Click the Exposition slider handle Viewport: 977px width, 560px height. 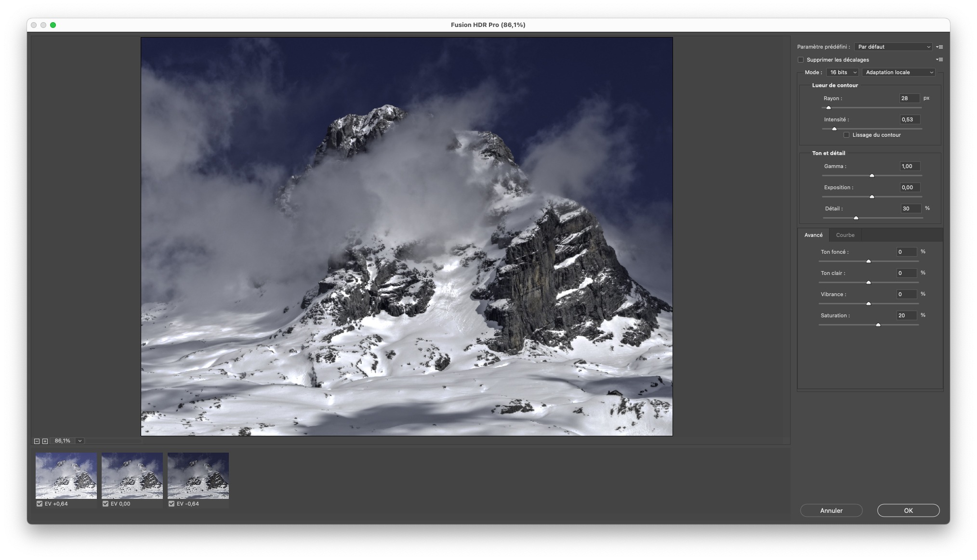coord(872,197)
